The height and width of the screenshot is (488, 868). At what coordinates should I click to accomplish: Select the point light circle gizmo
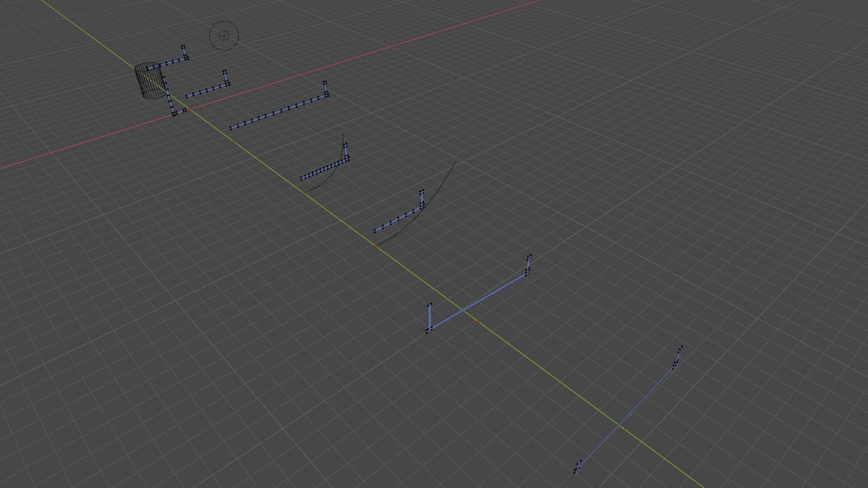[224, 35]
